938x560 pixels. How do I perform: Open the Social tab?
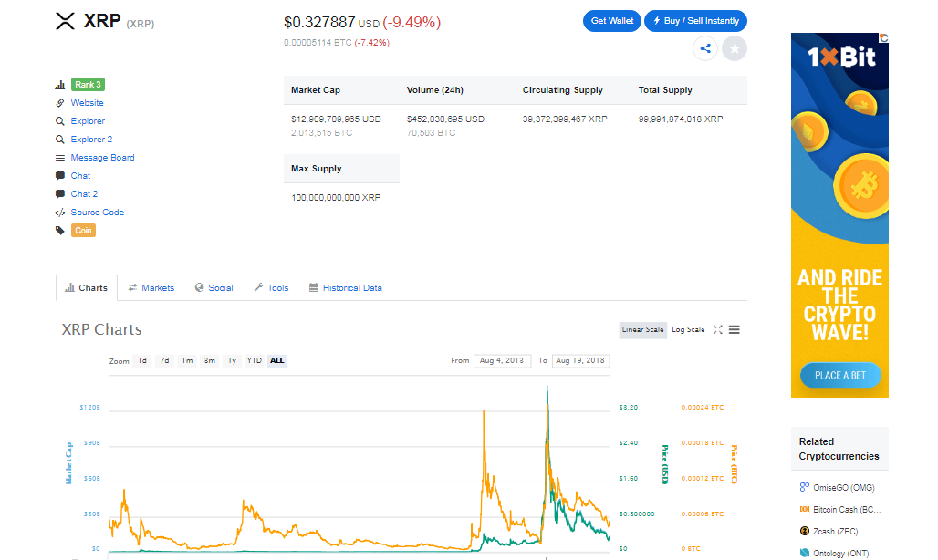[x=214, y=288]
